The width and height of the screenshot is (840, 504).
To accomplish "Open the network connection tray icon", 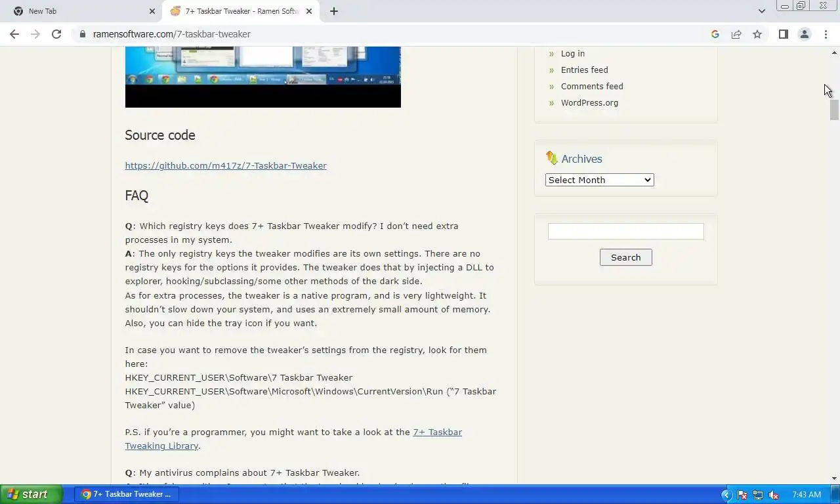I will [x=758, y=495].
